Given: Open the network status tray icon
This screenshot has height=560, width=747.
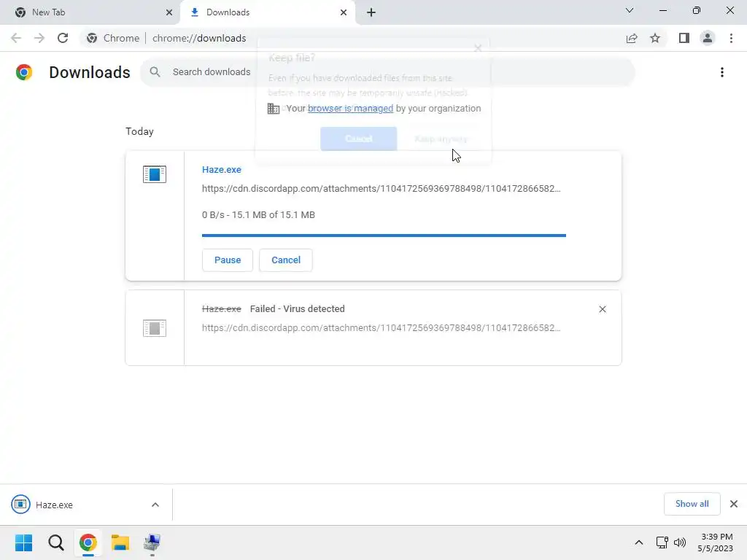Looking at the screenshot, I should 662,542.
